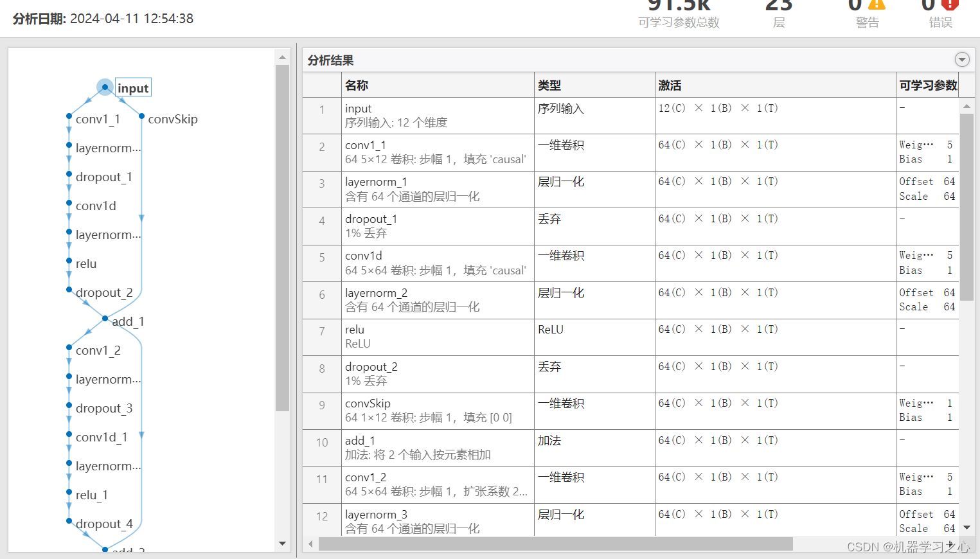The height and width of the screenshot is (559, 980).
Task: Select table row conv1_2
Action: pos(630,485)
